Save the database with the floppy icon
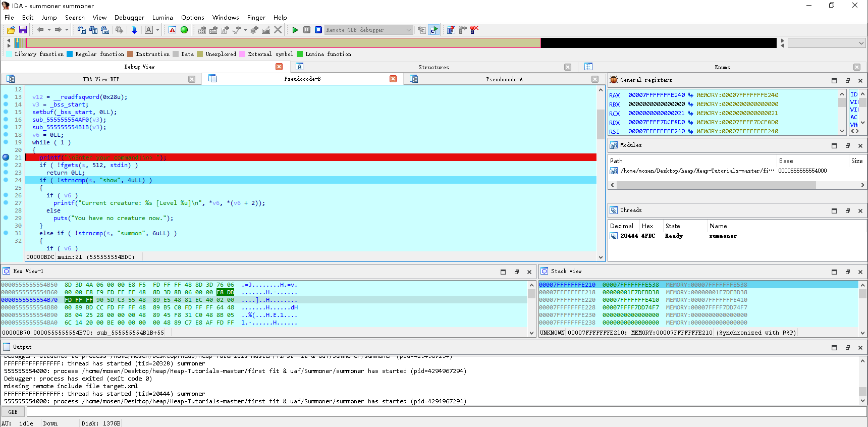Viewport: 868px width, 427px height. [x=23, y=30]
